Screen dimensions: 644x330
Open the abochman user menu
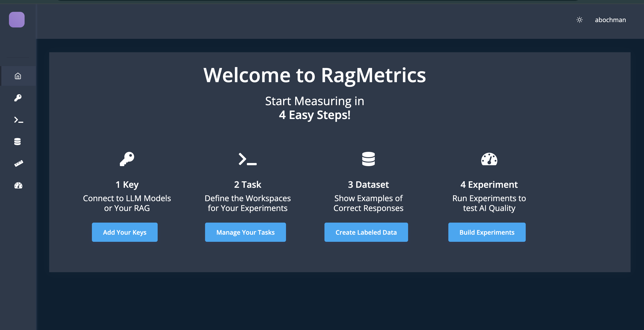tap(610, 20)
